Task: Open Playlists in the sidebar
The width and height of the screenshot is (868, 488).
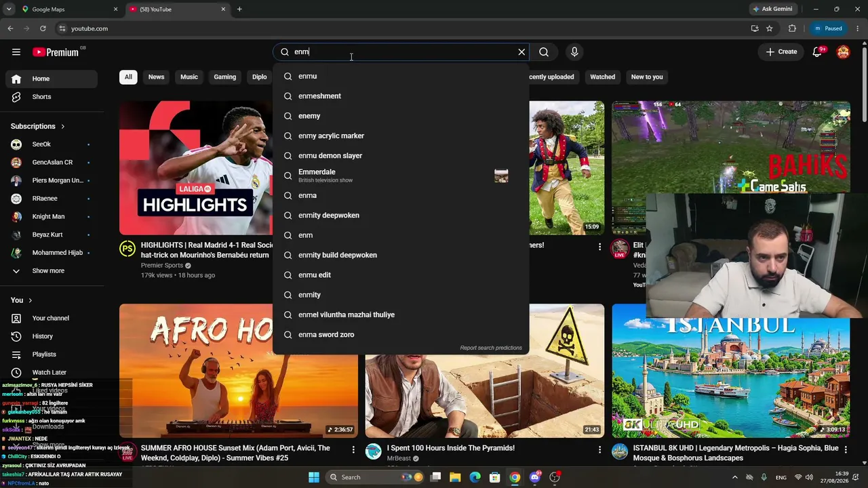Action: (x=52, y=354)
